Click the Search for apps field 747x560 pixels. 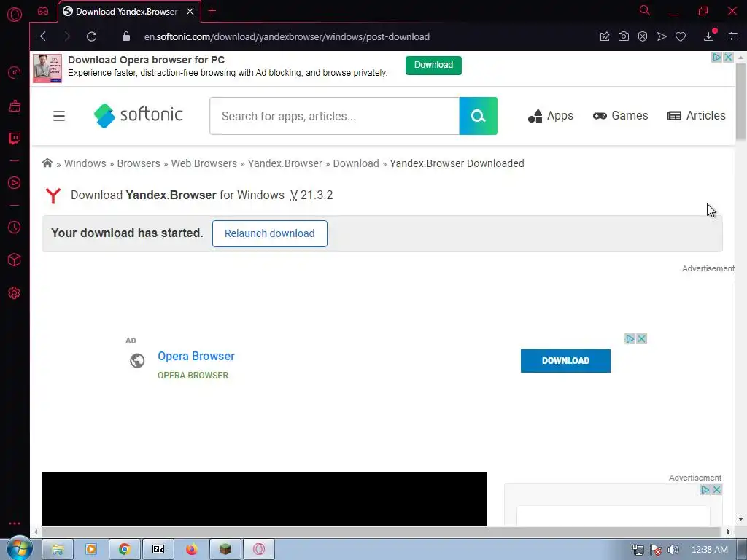(334, 116)
